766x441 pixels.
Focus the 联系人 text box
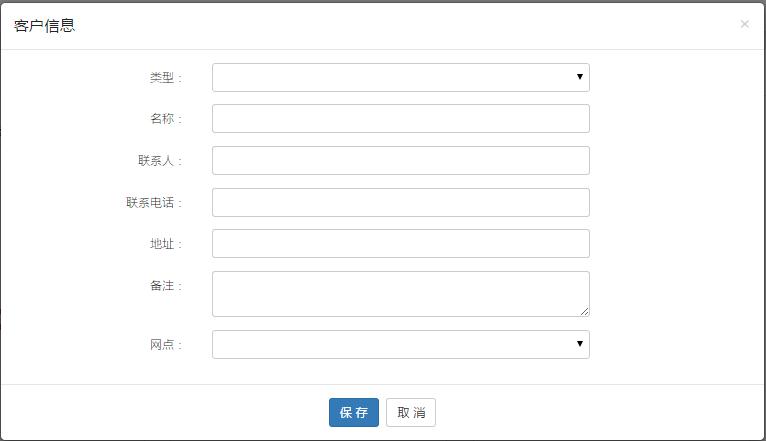(400, 160)
